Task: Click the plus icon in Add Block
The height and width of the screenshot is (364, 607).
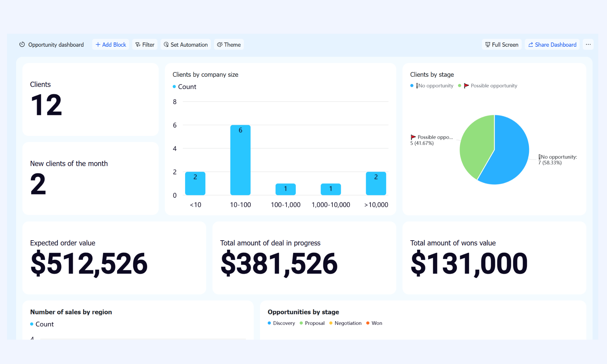Action: pos(98,45)
